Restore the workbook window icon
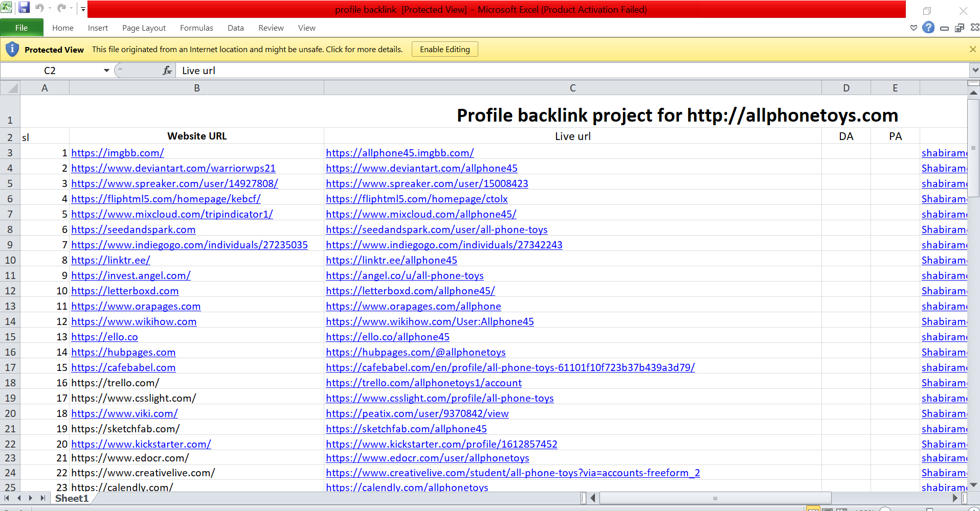 (960, 28)
